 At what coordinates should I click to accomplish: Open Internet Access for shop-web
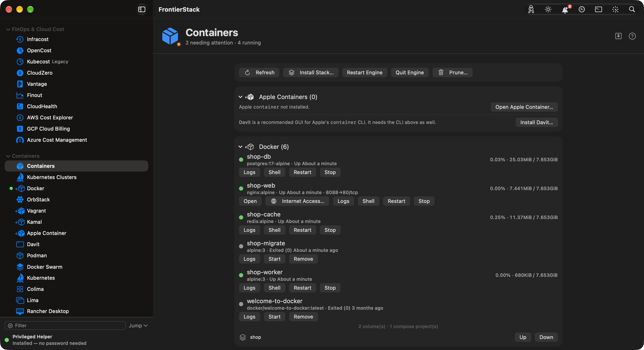pyautogui.click(x=297, y=201)
